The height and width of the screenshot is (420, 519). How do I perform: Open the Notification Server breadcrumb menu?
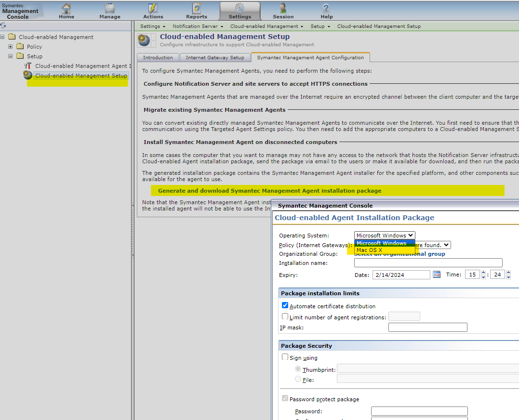click(x=198, y=26)
